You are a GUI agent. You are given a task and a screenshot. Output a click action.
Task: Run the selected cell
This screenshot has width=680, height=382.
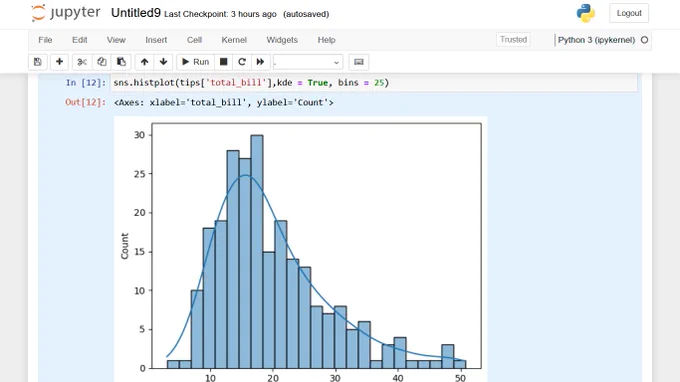coord(195,62)
